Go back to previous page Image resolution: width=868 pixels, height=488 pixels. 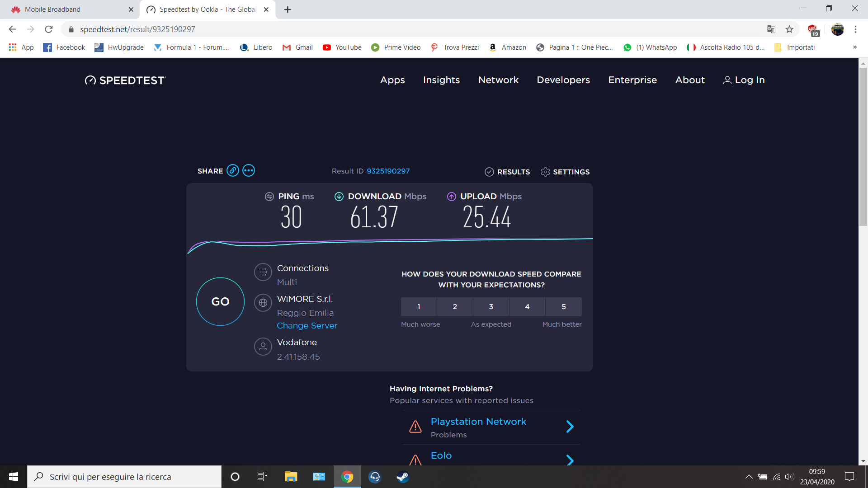tap(13, 29)
